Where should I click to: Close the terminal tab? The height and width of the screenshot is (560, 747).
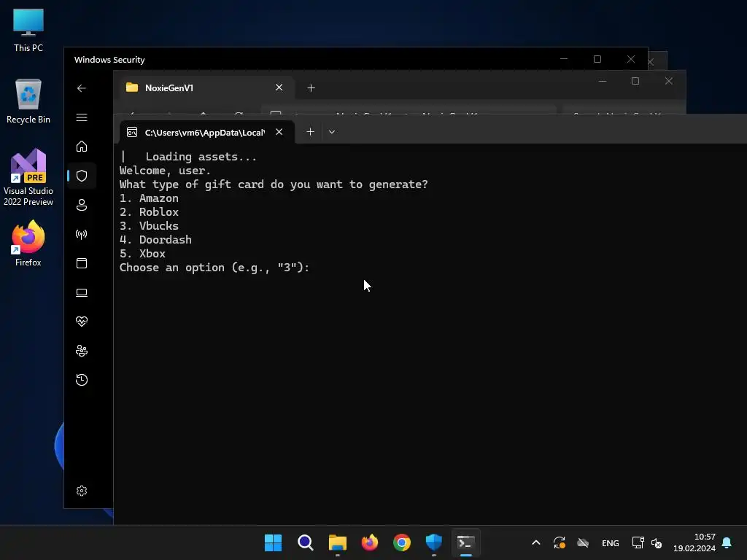click(x=279, y=132)
